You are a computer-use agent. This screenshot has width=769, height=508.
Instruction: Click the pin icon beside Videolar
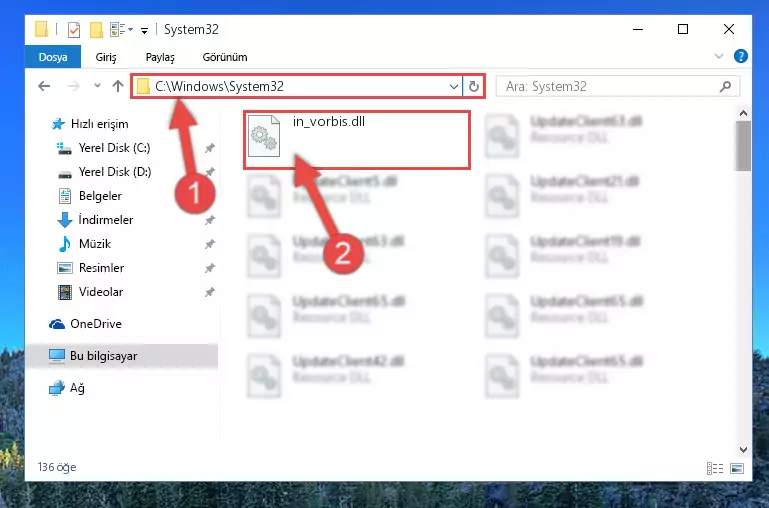209,292
